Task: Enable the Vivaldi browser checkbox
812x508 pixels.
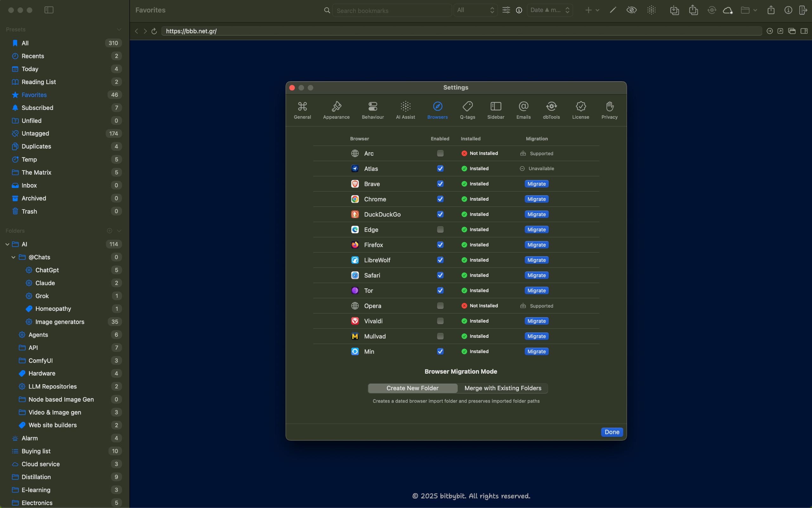Action: click(x=440, y=321)
